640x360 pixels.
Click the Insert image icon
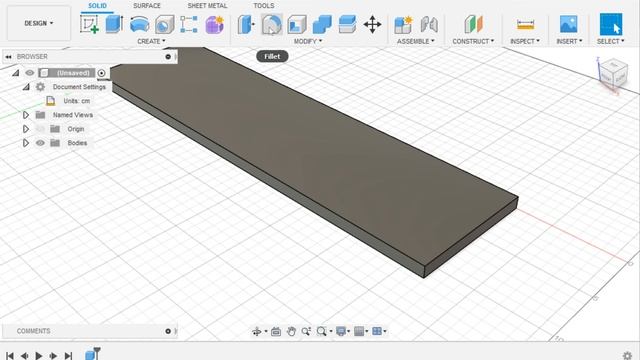point(569,24)
